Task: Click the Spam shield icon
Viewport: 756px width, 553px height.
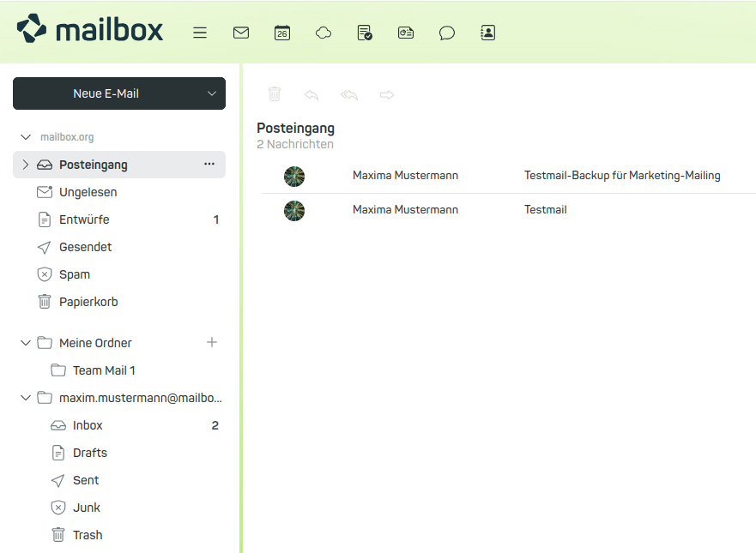Action: [45, 274]
